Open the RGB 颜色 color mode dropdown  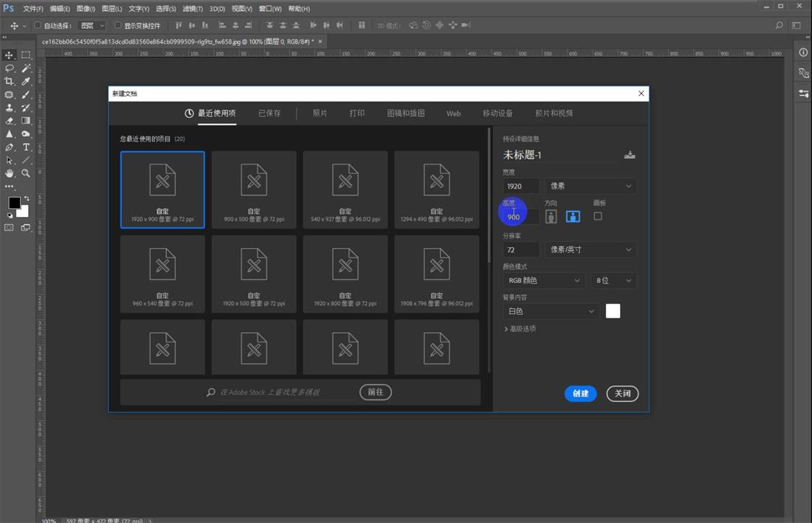coord(544,281)
